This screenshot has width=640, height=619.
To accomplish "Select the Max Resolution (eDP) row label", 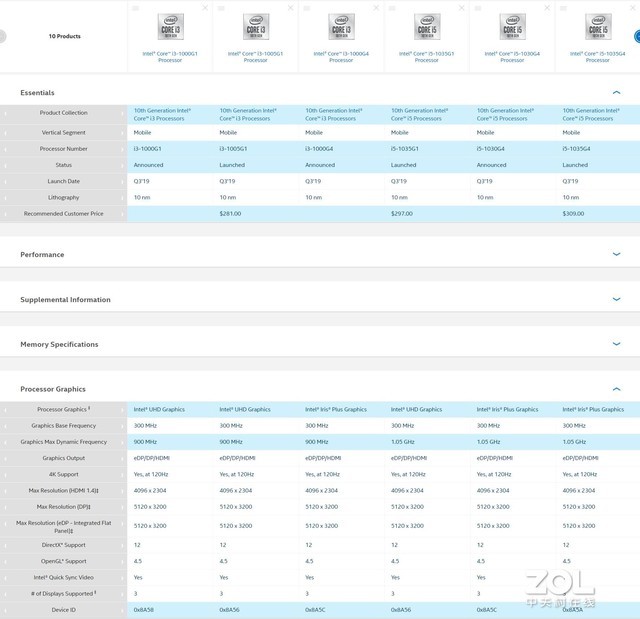I will pos(63,527).
